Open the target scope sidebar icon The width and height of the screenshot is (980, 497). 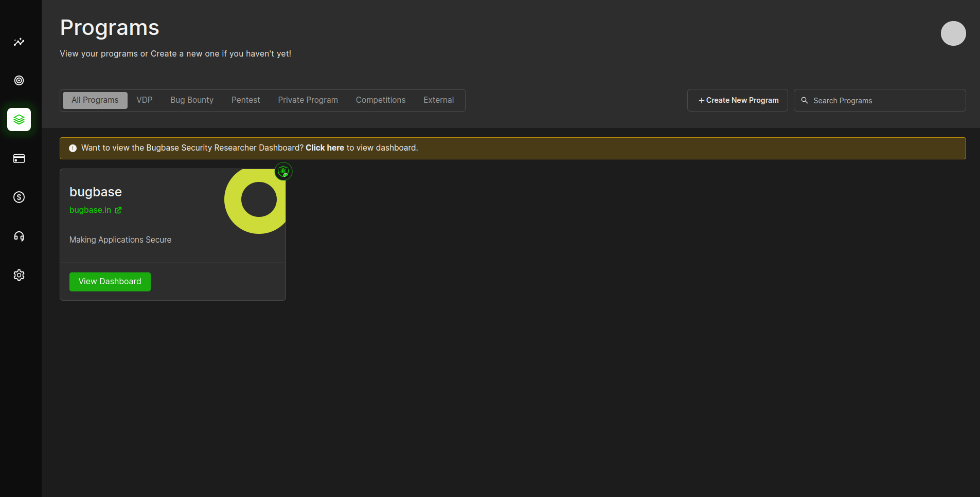pyautogui.click(x=19, y=80)
